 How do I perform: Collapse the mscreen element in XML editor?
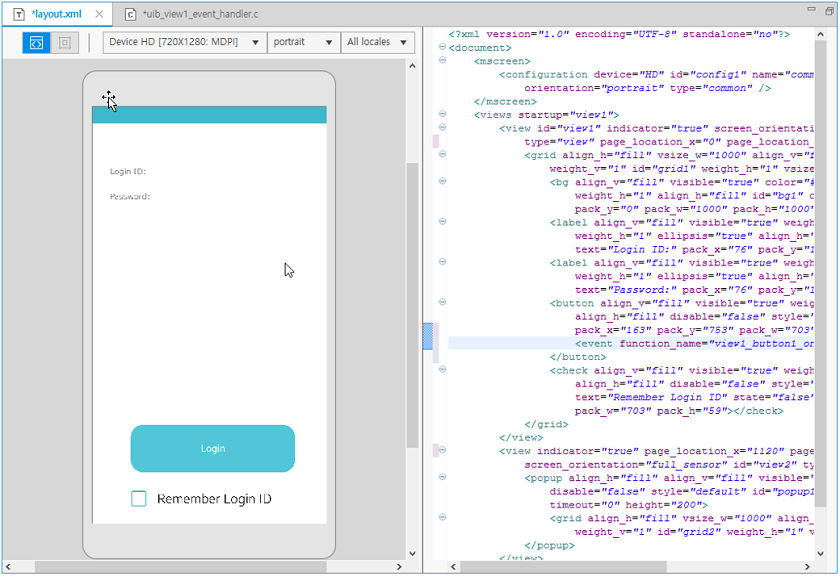tap(442, 61)
